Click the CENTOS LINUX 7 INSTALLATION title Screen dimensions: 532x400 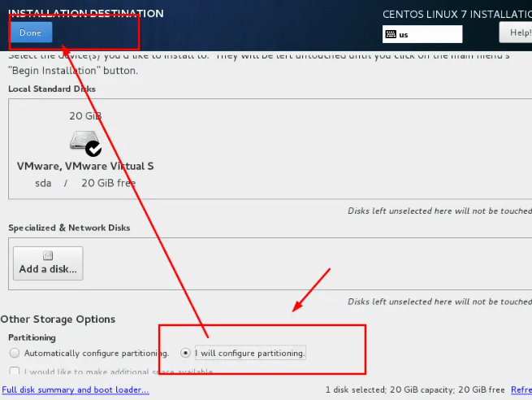tap(457, 15)
